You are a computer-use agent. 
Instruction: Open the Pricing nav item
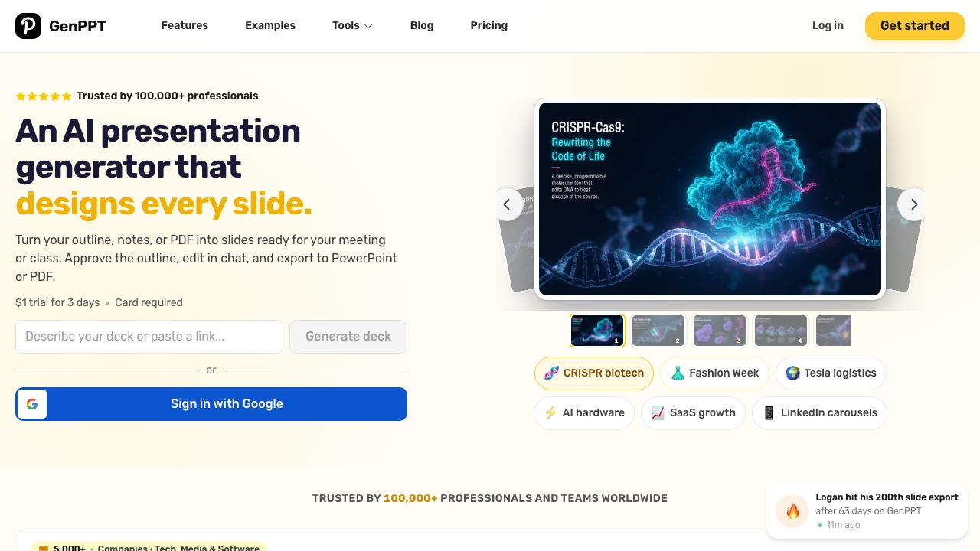pos(489,26)
